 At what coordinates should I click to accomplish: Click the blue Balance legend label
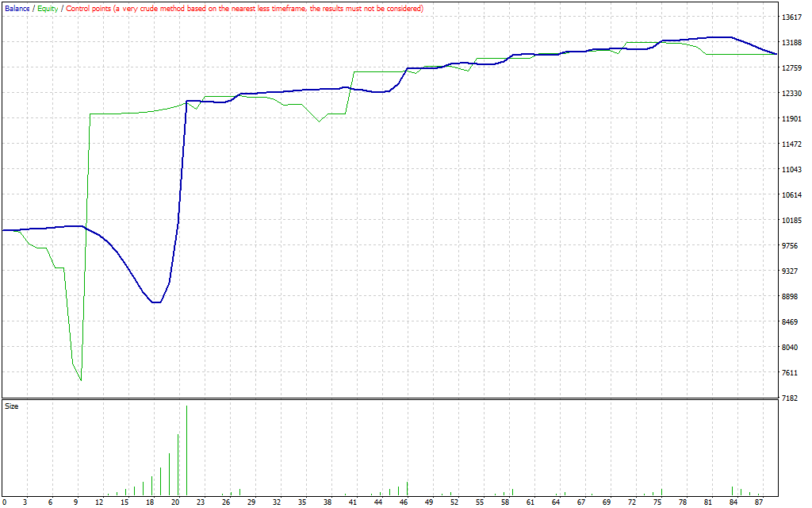(17, 8)
